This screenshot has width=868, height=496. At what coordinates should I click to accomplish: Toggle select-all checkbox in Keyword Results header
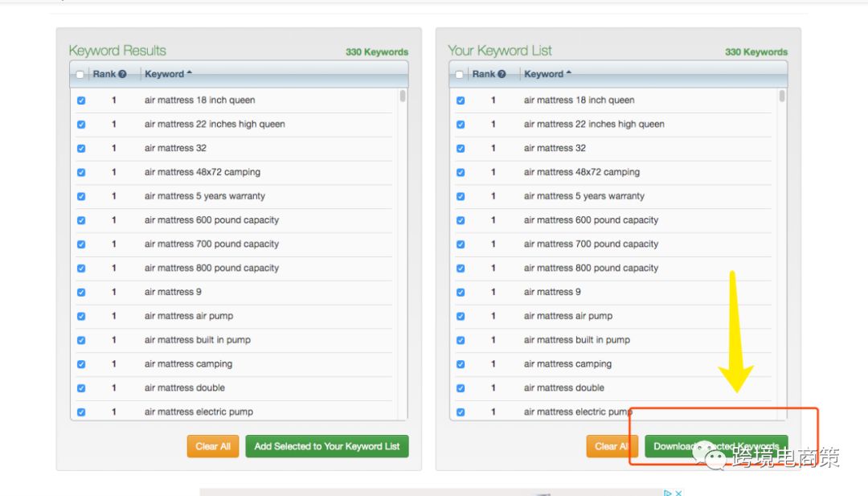click(80, 75)
